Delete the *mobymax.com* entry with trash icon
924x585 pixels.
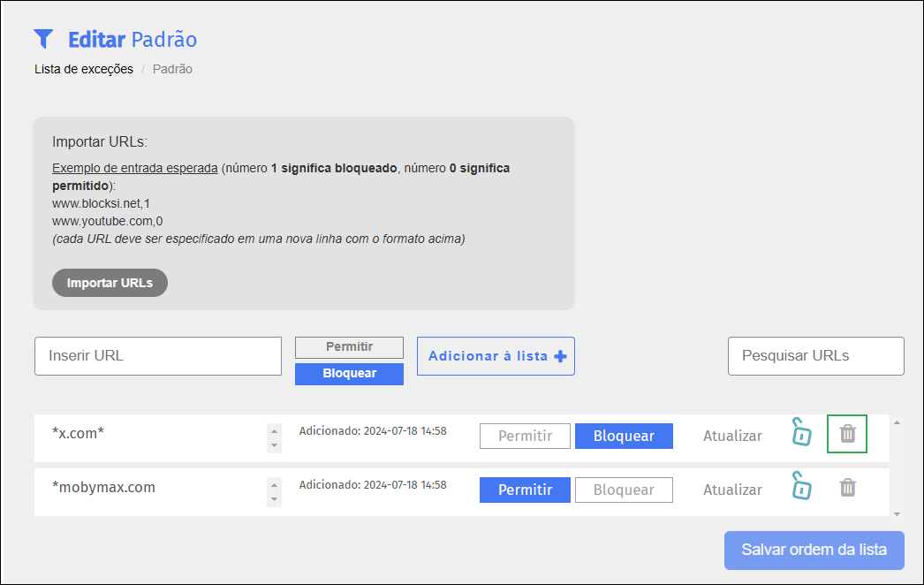pos(847,488)
